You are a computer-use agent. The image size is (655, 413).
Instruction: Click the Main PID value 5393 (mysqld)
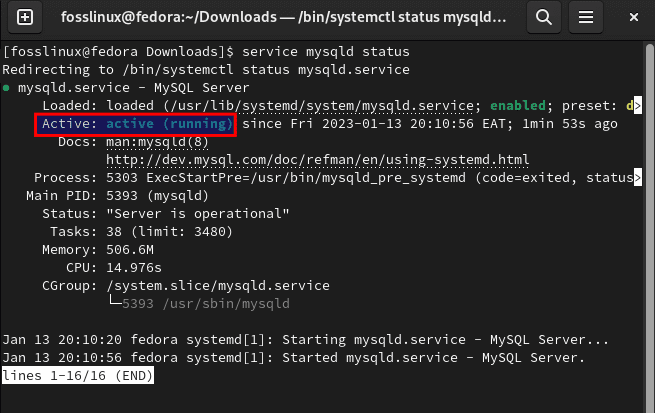(157, 196)
